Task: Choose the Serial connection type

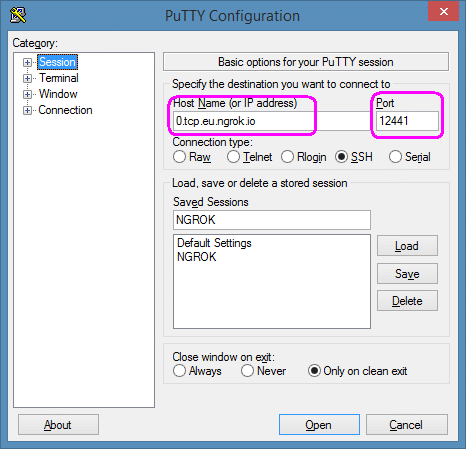Action: (x=395, y=157)
